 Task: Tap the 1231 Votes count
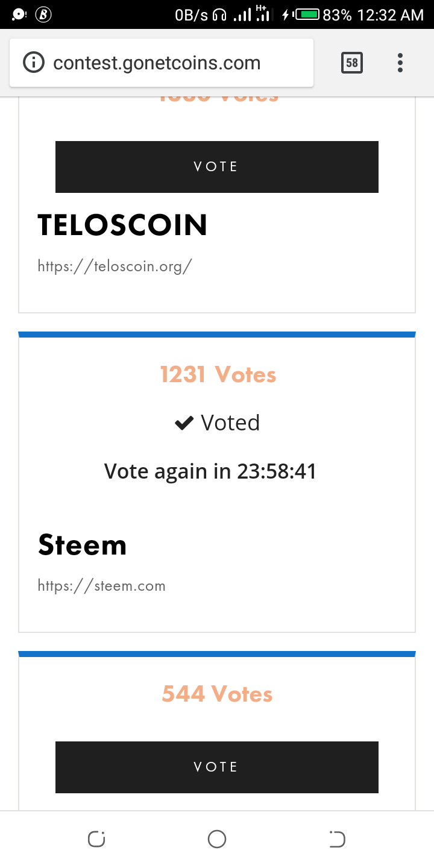pos(218,375)
